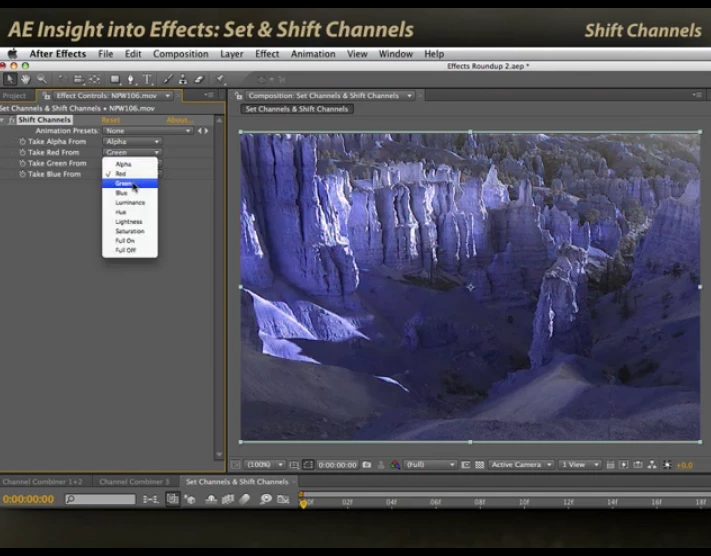
Task: Open the Take Red From dropdown
Action: 132,152
